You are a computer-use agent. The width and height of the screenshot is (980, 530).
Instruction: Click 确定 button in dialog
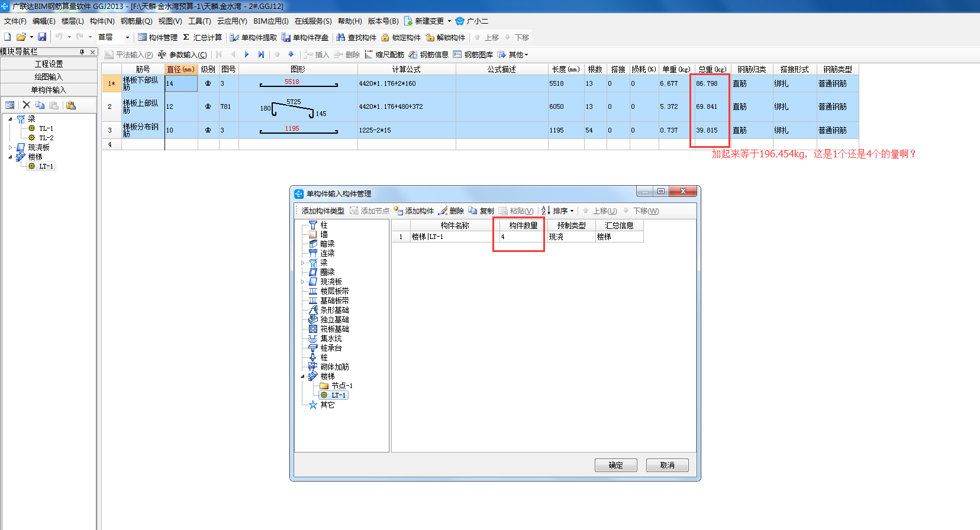coord(616,465)
